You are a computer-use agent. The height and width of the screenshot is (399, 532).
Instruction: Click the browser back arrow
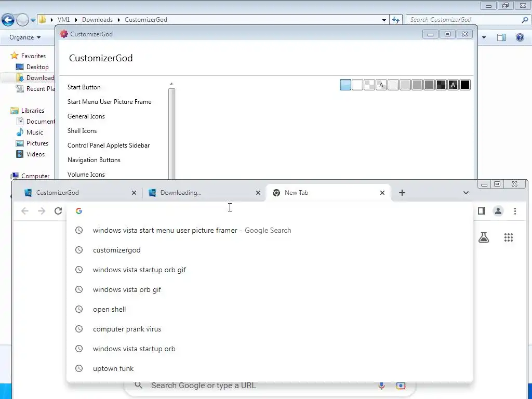[25, 211]
